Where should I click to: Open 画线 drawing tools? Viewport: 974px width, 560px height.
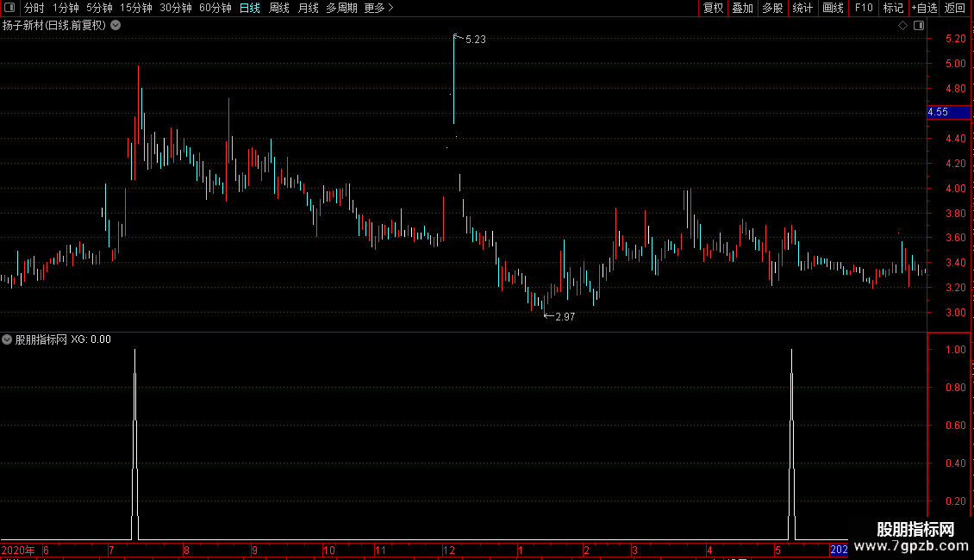click(833, 8)
